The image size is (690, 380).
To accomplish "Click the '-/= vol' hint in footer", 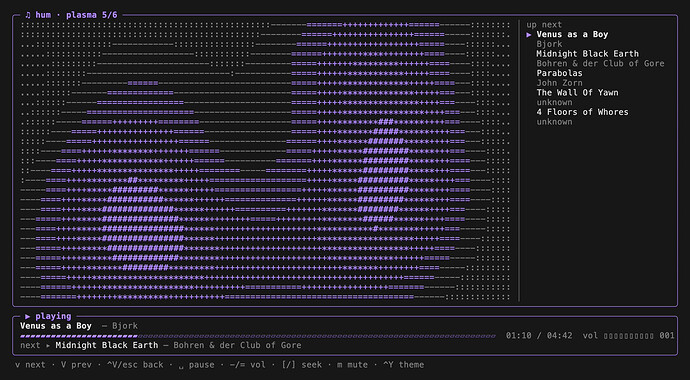I will (248, 365).
